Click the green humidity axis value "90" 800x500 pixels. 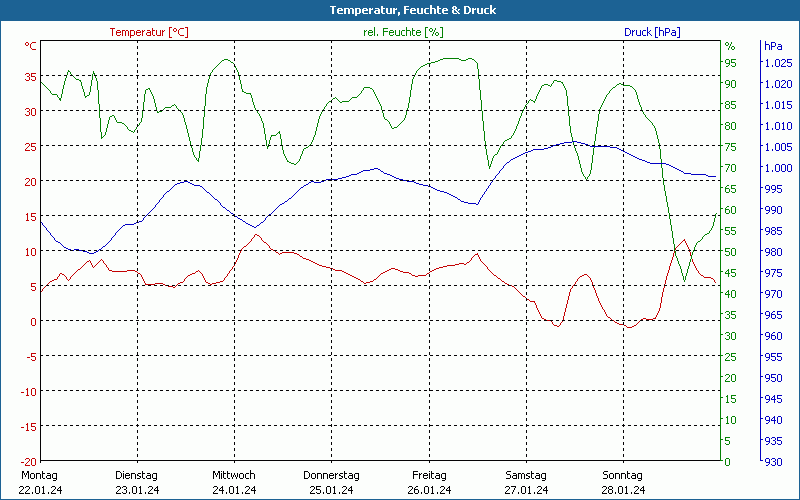tap(731, 84)
